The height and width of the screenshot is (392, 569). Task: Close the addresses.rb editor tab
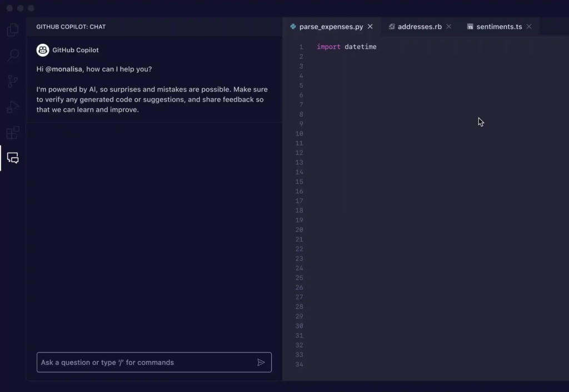tap(449, 27)
